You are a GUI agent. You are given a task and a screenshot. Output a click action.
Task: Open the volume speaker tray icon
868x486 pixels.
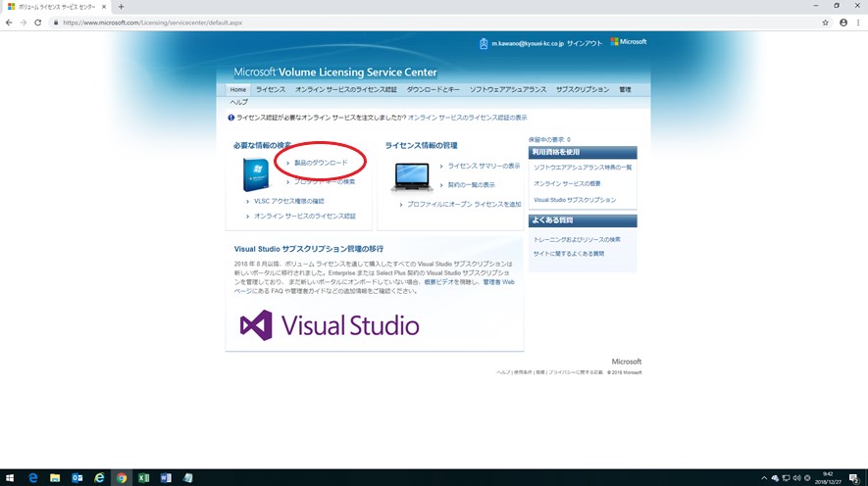[x=796, y=478]
